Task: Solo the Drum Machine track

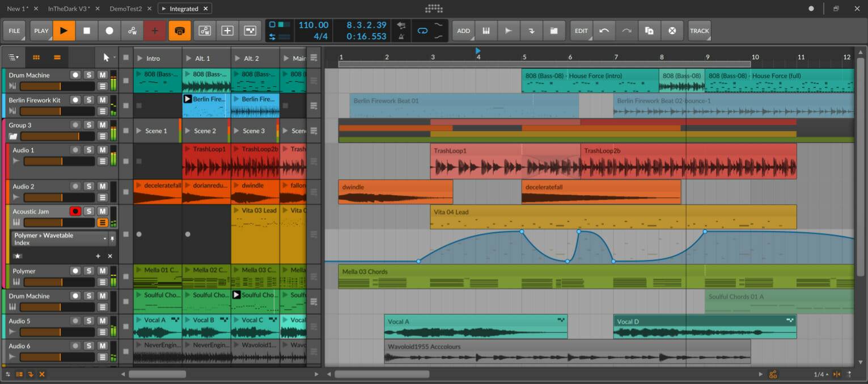Action: pos(88,75)
